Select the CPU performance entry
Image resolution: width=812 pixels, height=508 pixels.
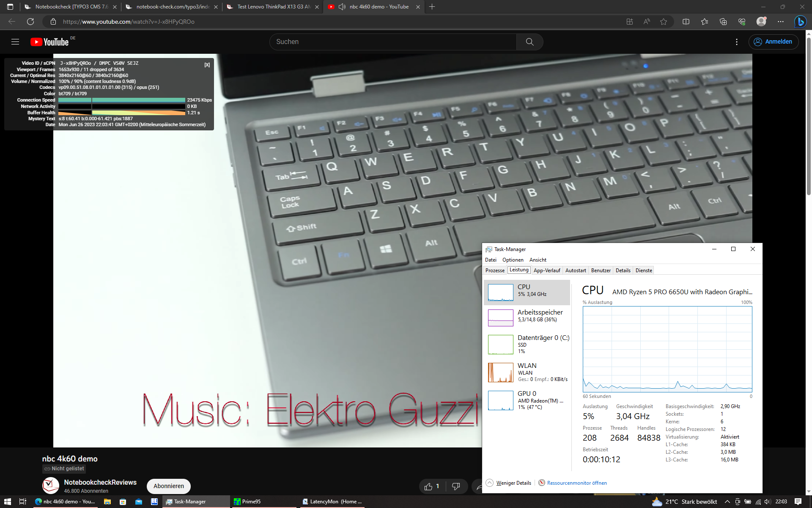pos(527,292)
